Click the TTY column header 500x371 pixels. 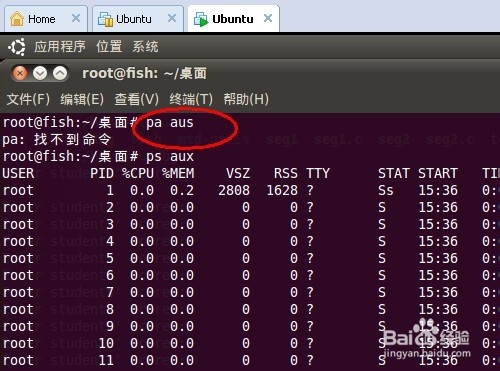click(x=318, y=173)
